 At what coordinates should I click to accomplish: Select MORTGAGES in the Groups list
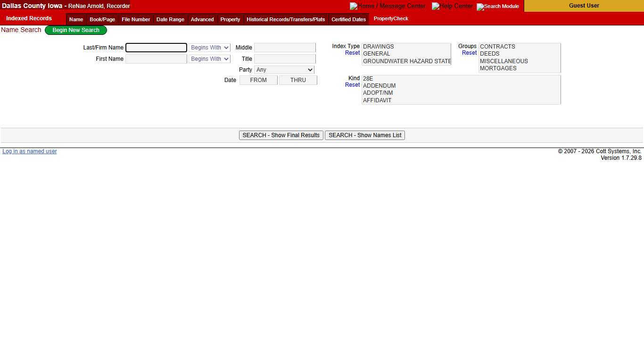[498, 68]
